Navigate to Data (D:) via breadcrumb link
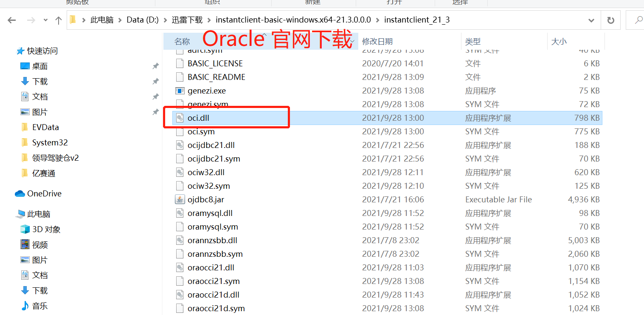The height and width of the screenshot is (315, 644). [x=142, y=20]
